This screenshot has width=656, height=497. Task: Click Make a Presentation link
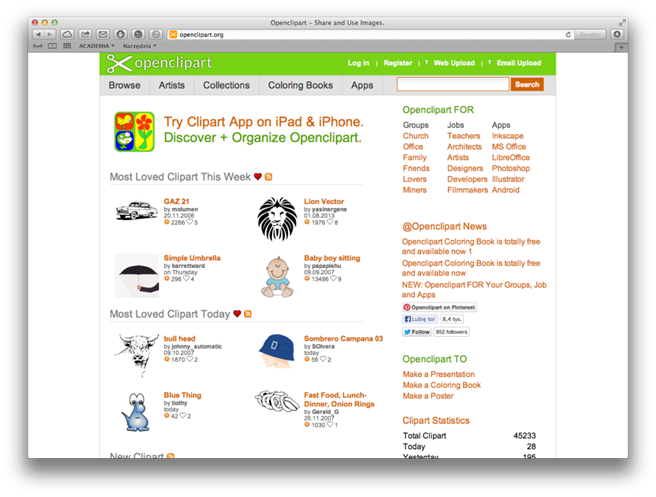(438, 374)
